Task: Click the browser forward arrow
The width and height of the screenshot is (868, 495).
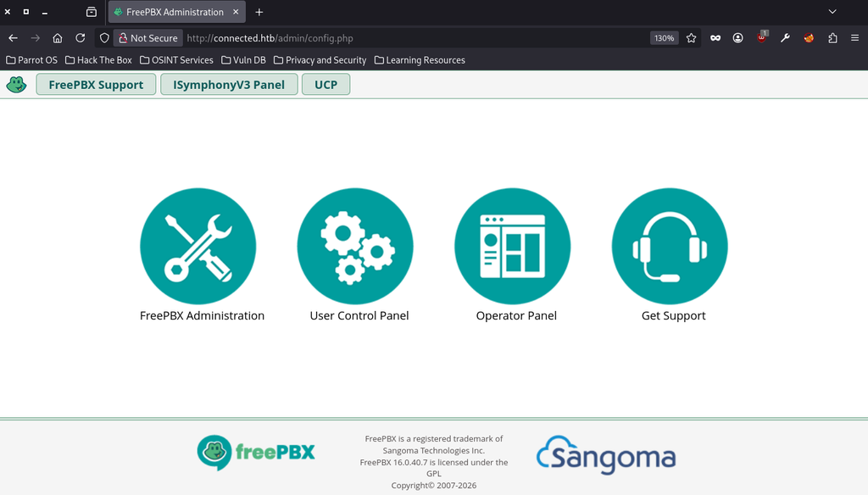Action: click(x=36, y=38)
